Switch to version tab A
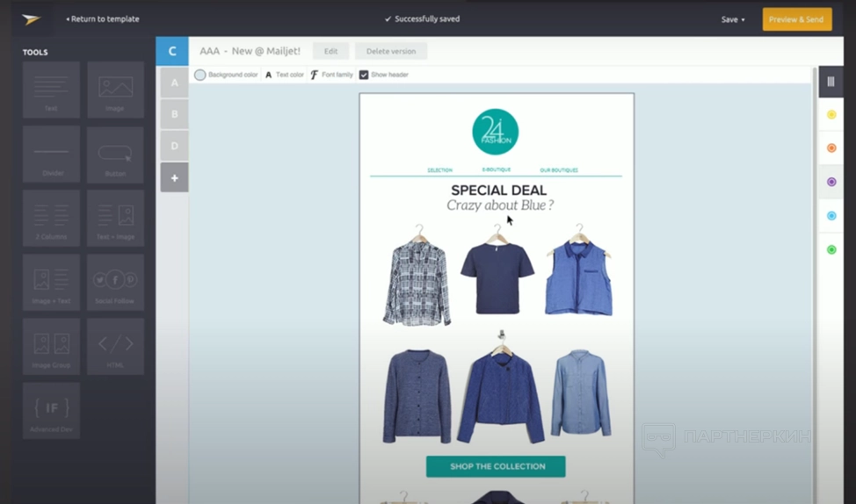Screen dimensions: 856x504 (174, 83)
